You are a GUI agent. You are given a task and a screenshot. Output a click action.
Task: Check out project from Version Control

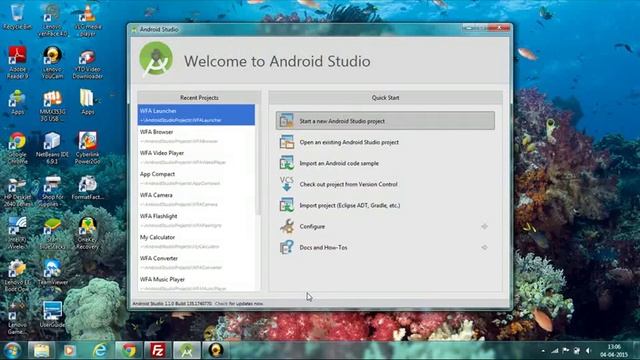click(348, 184)
